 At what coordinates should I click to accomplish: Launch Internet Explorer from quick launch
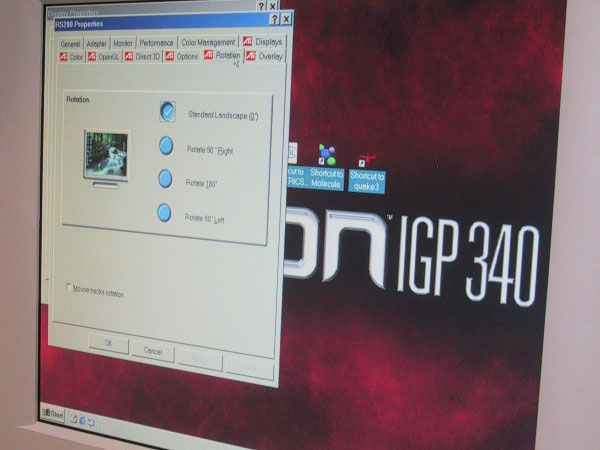click(82, 421)
